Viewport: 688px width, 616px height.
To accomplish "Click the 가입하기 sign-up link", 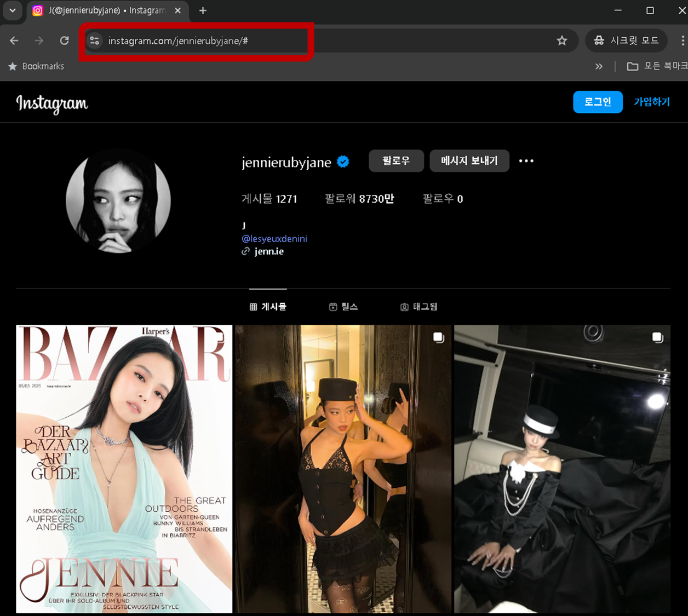I will point(652,102).
